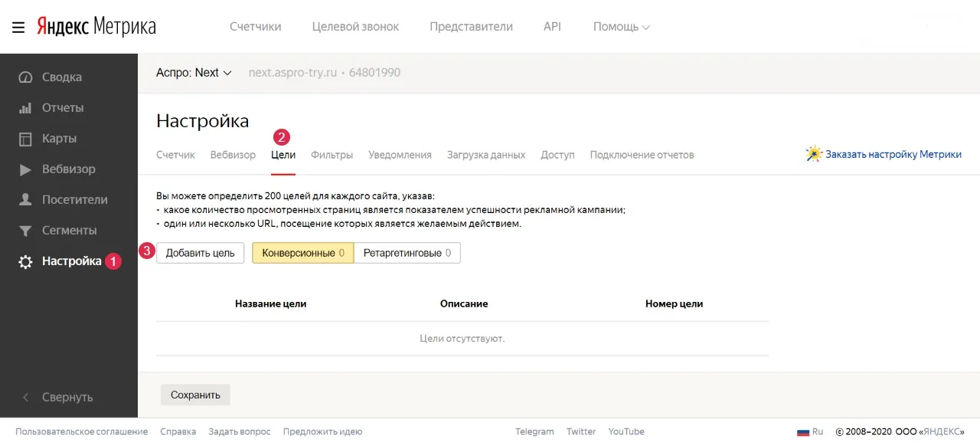
Task: Expand the Аспро: Next counter dropdown
Action: [193, 73]
